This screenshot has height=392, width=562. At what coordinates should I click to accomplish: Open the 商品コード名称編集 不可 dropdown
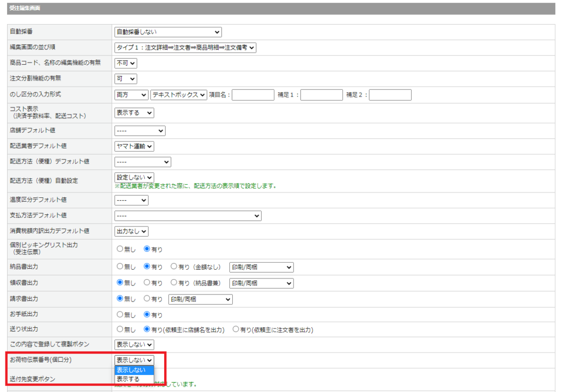[126, 63]
